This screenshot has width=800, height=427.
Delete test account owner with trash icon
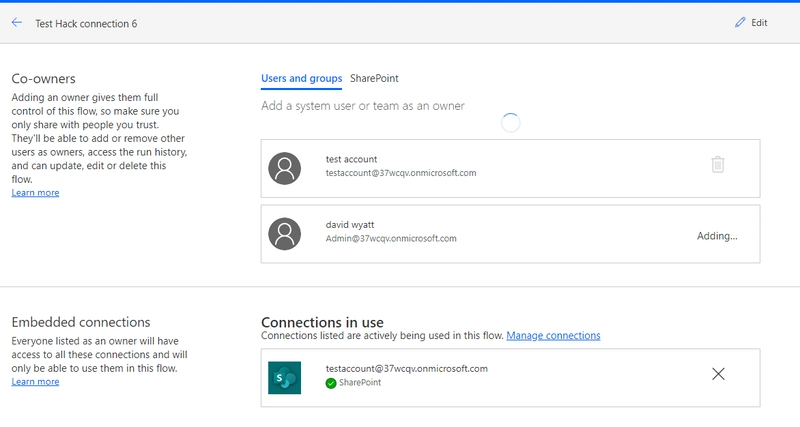click(x=717, y=165)
